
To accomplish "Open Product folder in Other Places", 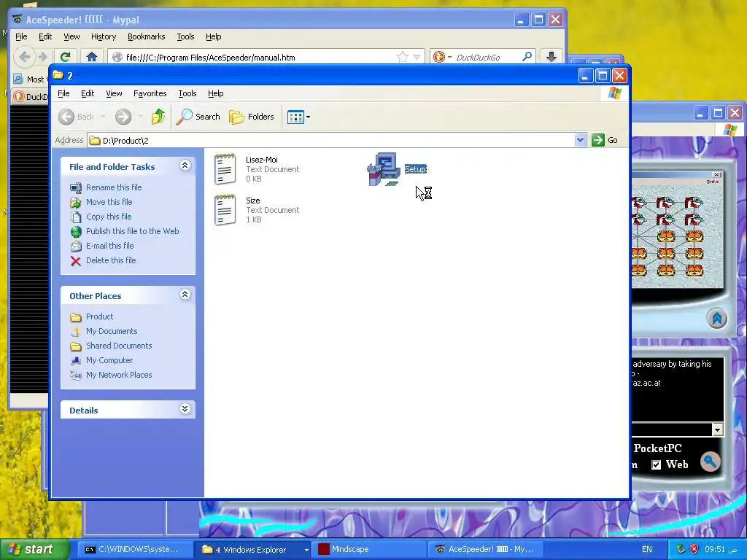I will 99,316.
